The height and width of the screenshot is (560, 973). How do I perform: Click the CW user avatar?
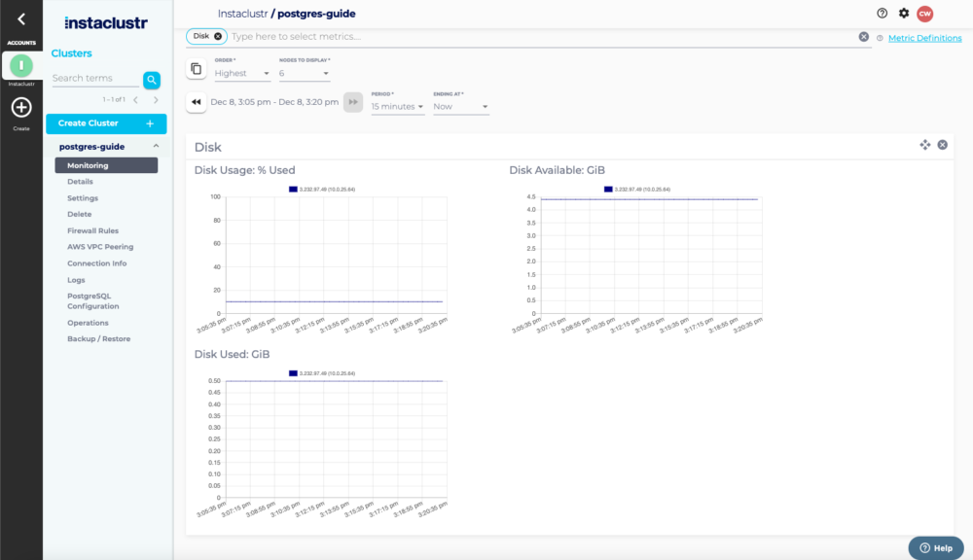927,14
